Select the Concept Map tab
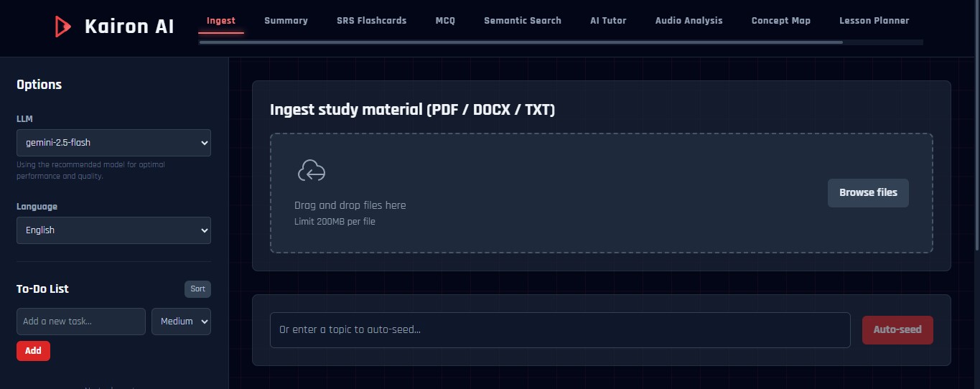Image resolution: width=980 pixels, height=389 pixels. coord(781,21)
